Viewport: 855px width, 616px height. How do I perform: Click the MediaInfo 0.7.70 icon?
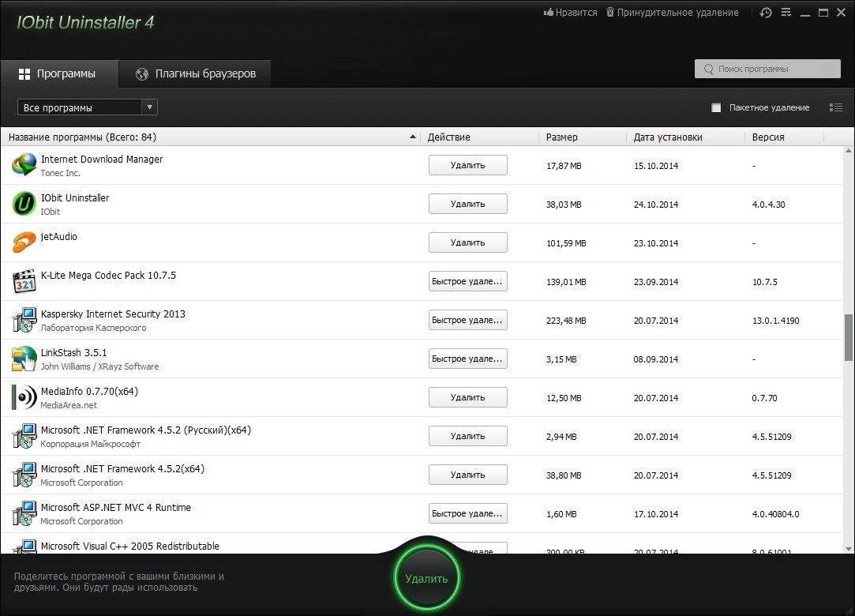coord(24,397)
